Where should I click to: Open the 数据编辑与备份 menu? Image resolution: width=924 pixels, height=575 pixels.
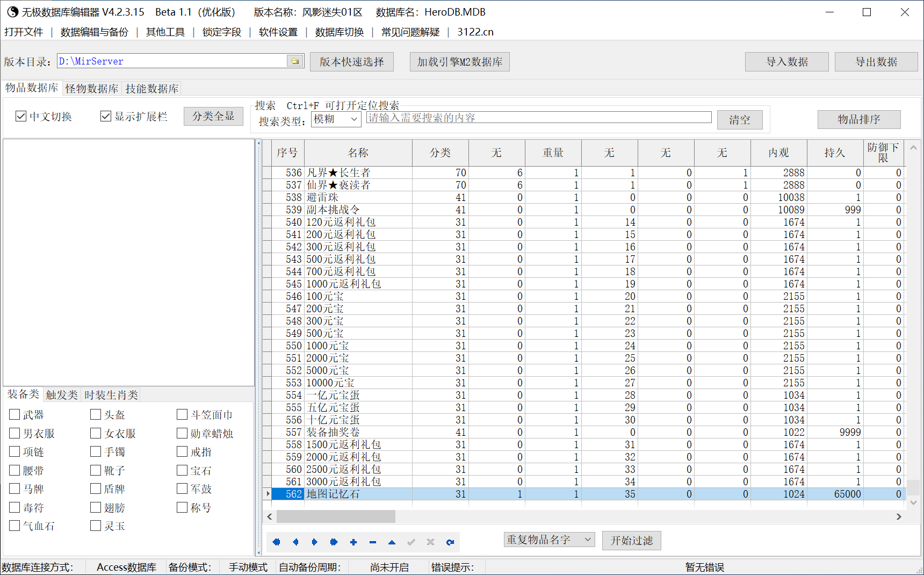click(x=95, y=32)
